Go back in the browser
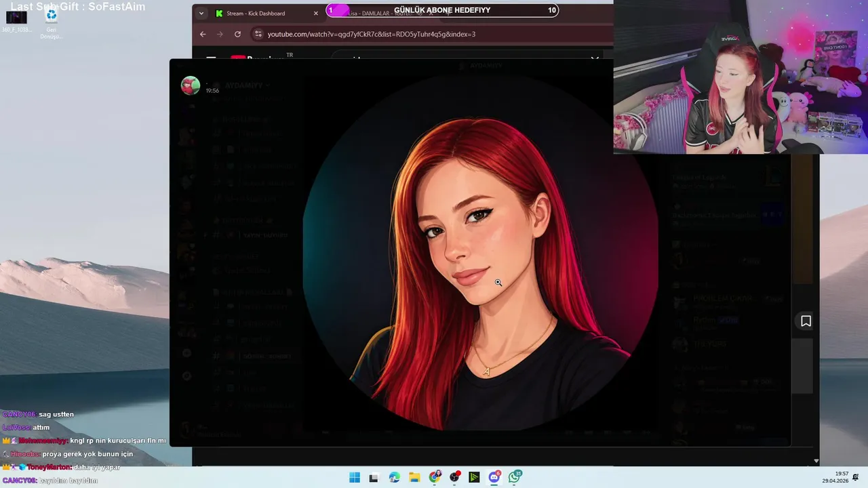 coord(203,34)
